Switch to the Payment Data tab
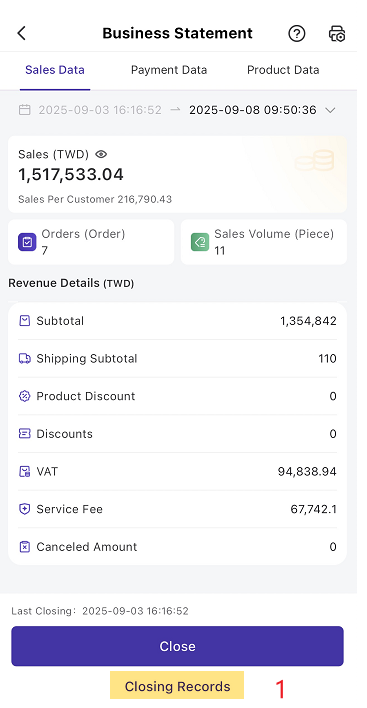 [x=169, y=70]
